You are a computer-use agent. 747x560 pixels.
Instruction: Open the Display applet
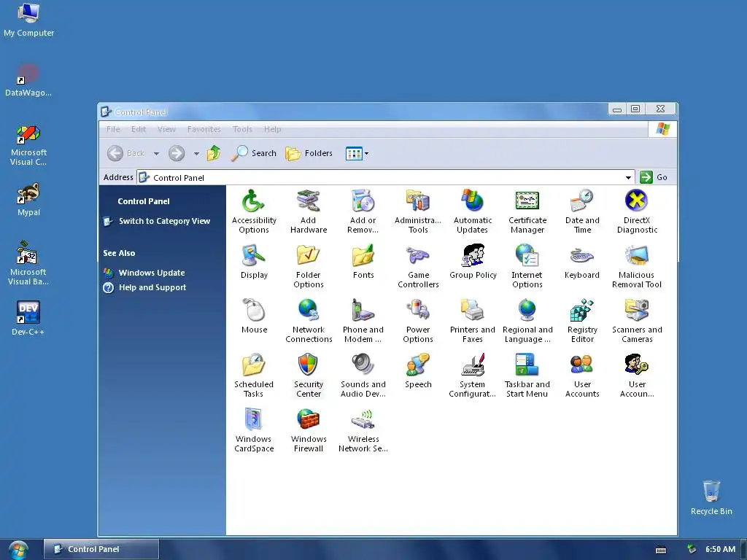click(254, 262)
